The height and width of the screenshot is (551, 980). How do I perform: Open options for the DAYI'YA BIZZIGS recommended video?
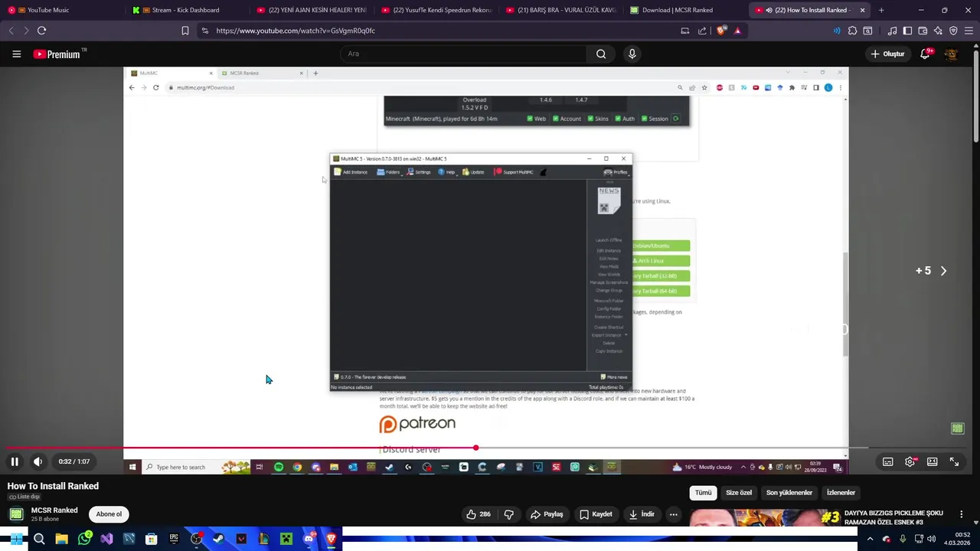pos(961,514)
